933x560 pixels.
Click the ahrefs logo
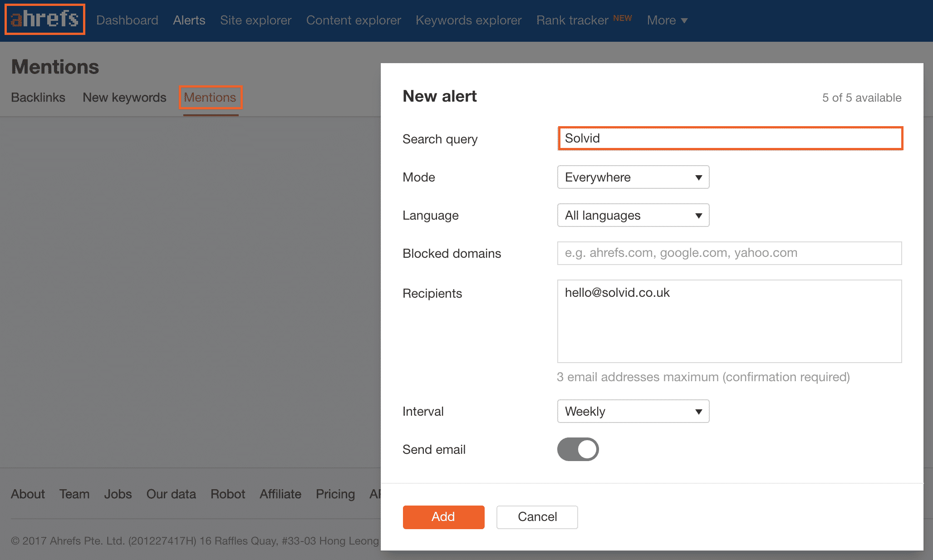[x=44, y=19]
